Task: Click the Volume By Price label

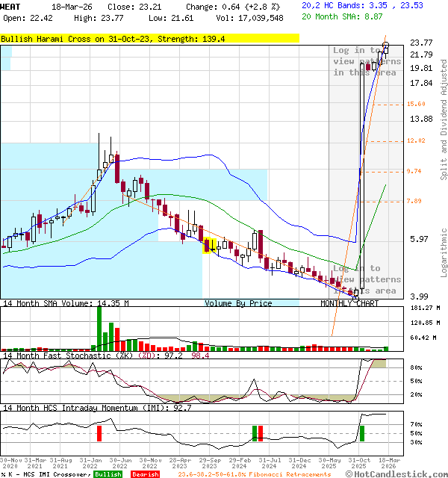Action: [x=238, y=303]
